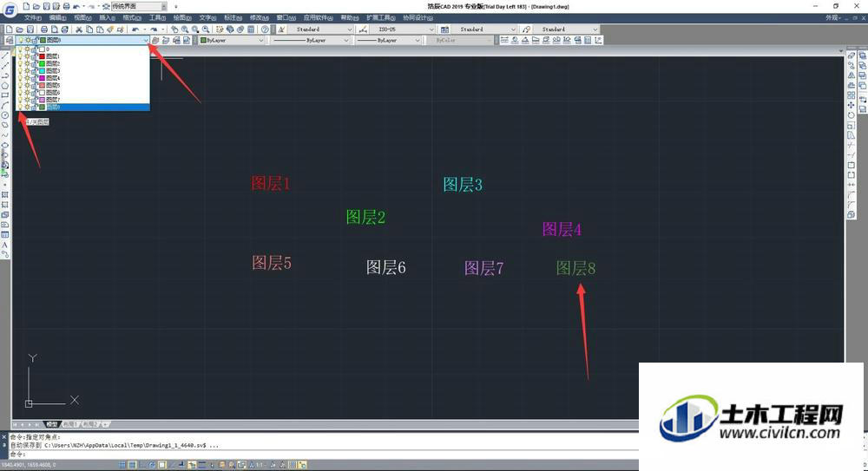868x471 pixels.
Task: Click the Move tool in modify toolbar
Action: 852,105
